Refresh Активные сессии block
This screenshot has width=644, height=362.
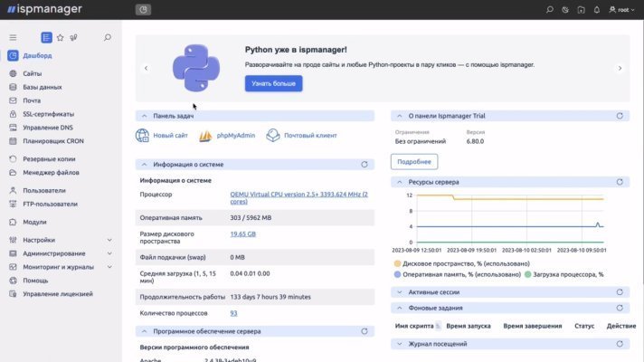click(620, 292)
